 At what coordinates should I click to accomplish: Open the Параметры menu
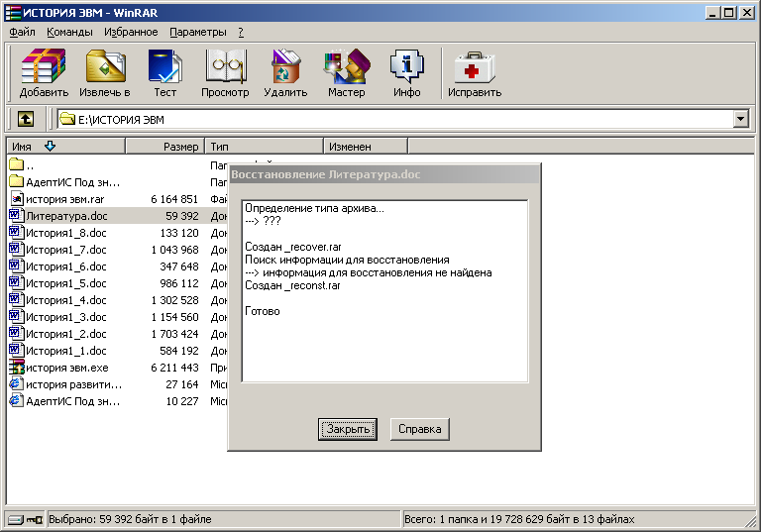click(x=198, y=32)
